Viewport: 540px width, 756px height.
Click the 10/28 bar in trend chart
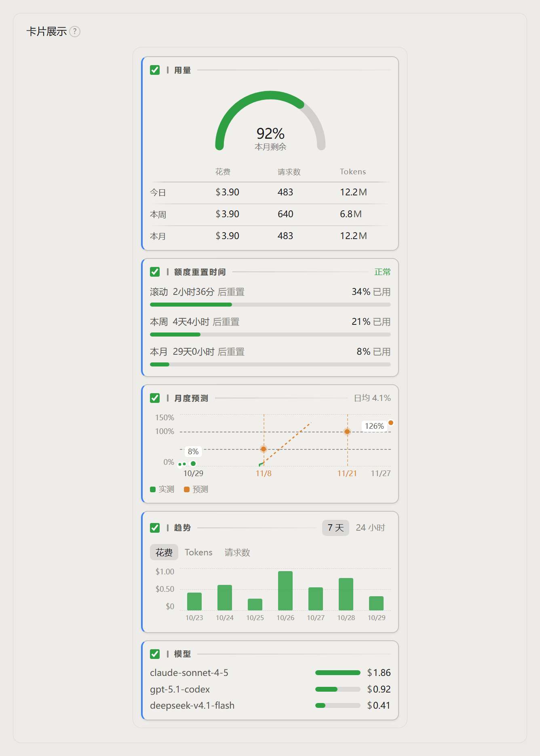(x=346, y=594)
